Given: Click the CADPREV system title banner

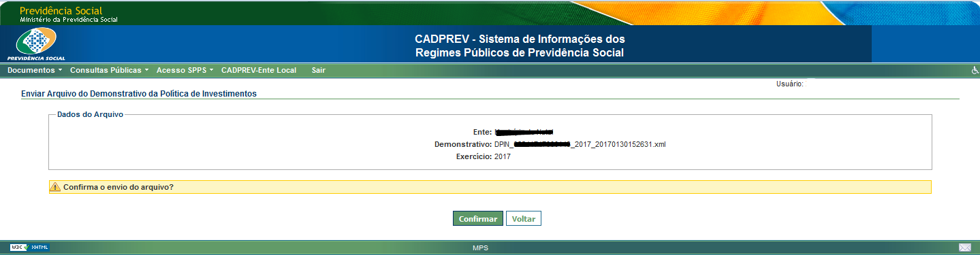Looking at the screenshot, I should (x=519, y=46).
